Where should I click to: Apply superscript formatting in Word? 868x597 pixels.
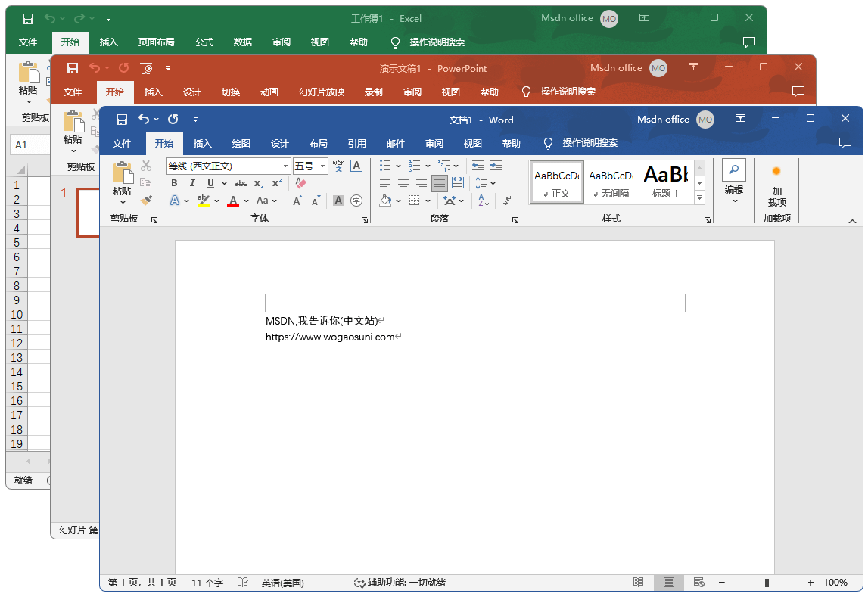(277, 183)
